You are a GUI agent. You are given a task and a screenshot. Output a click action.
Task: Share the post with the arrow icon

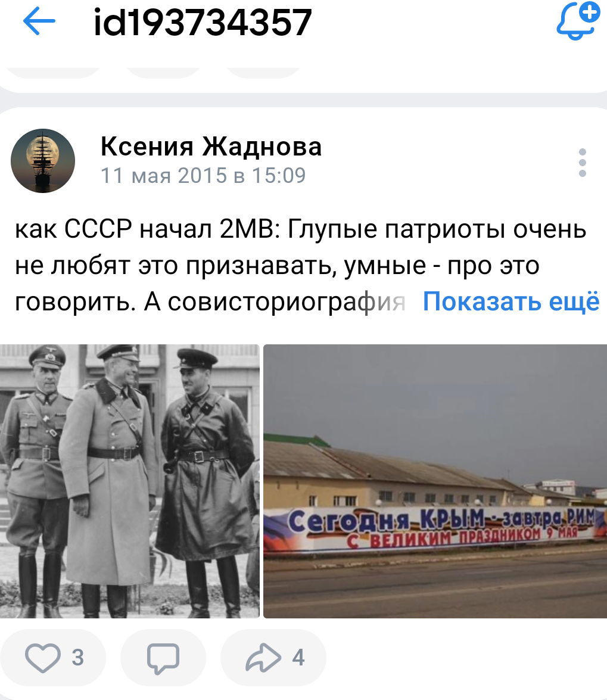click(x=263, y=658)
